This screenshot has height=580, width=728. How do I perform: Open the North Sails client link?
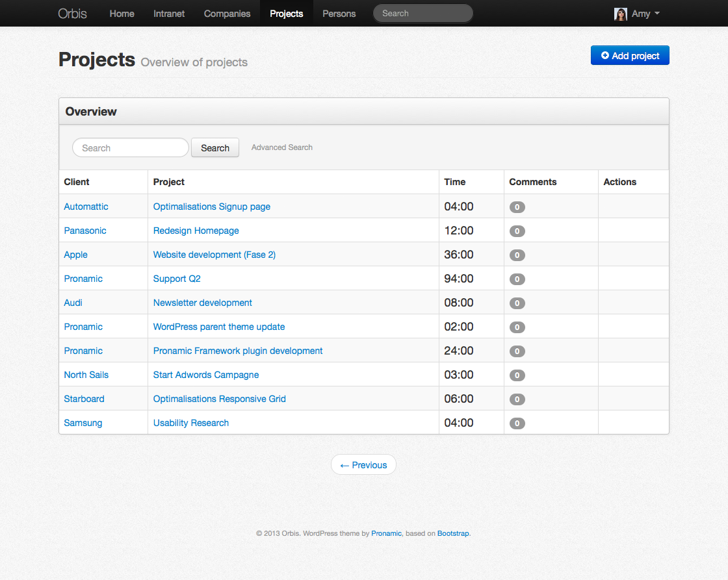click(86, 375)
